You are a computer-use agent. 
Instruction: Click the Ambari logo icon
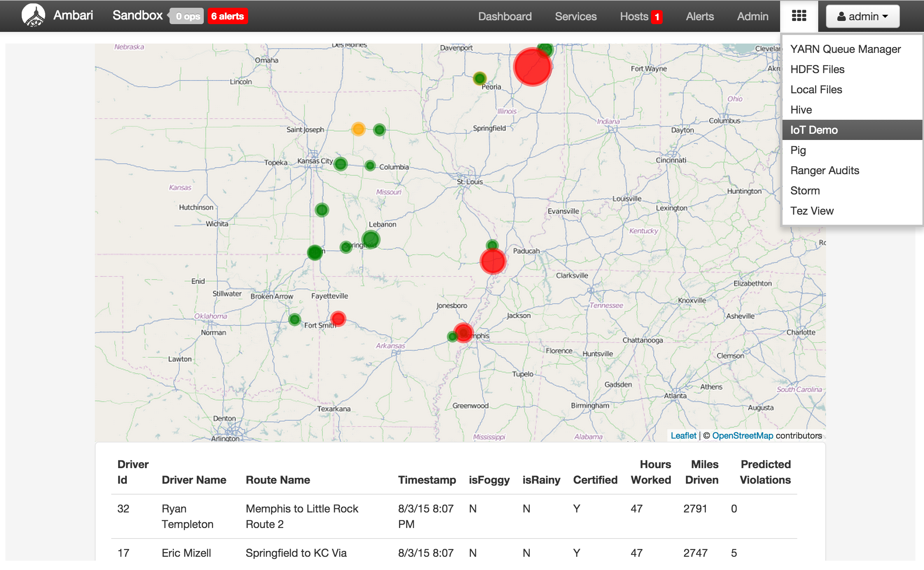click(x=33, y=16)
